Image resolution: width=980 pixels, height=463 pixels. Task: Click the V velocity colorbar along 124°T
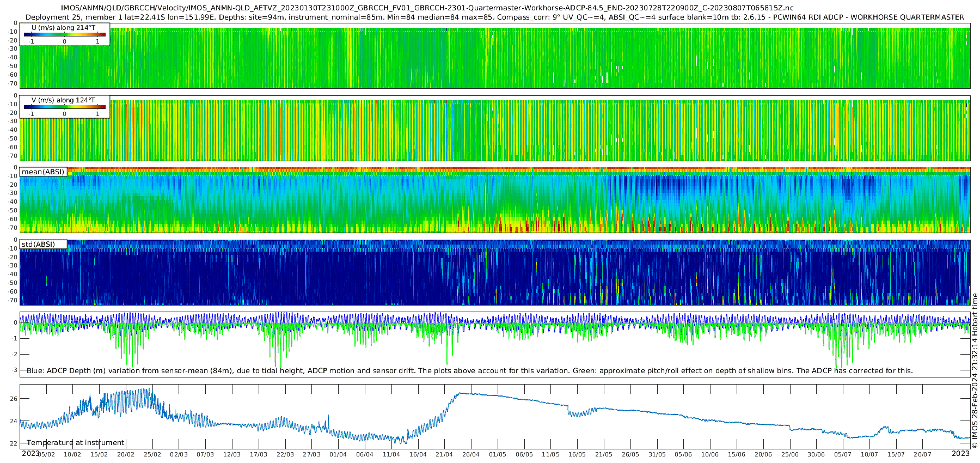pos(64,107)
